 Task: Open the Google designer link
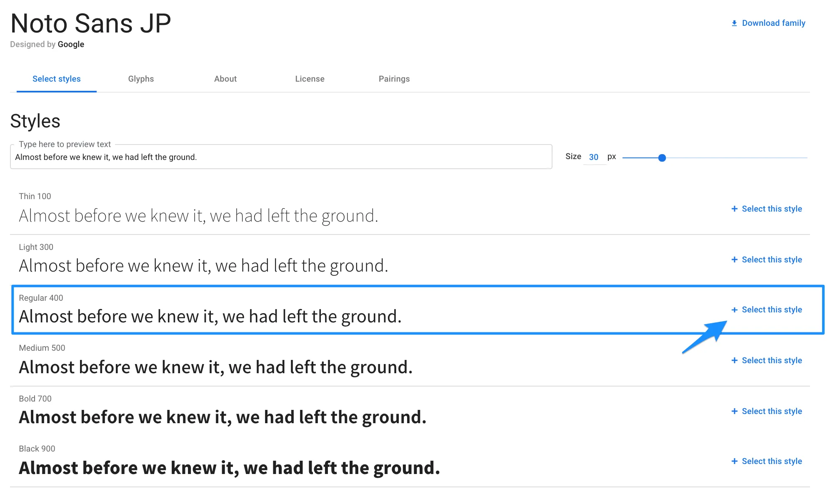[x=71, y=44]
